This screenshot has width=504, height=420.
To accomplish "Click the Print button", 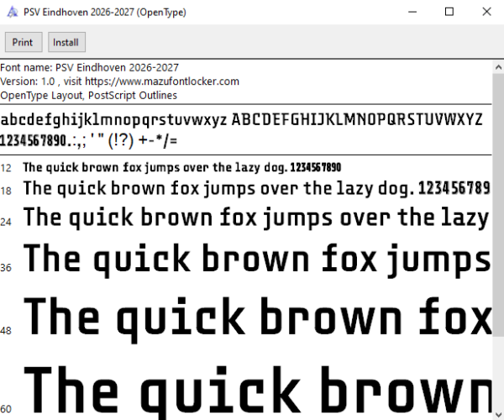I will pos(24,42).
